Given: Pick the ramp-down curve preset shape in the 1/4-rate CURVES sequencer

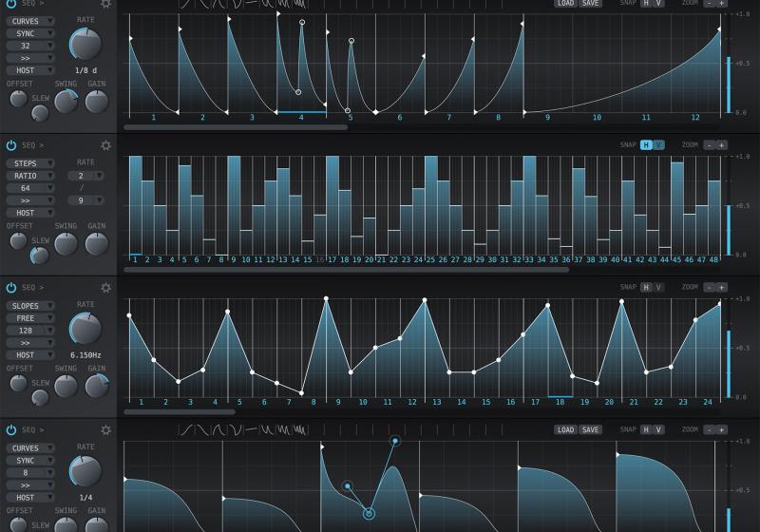Looking at the screenshot, I should pos(202,429).
